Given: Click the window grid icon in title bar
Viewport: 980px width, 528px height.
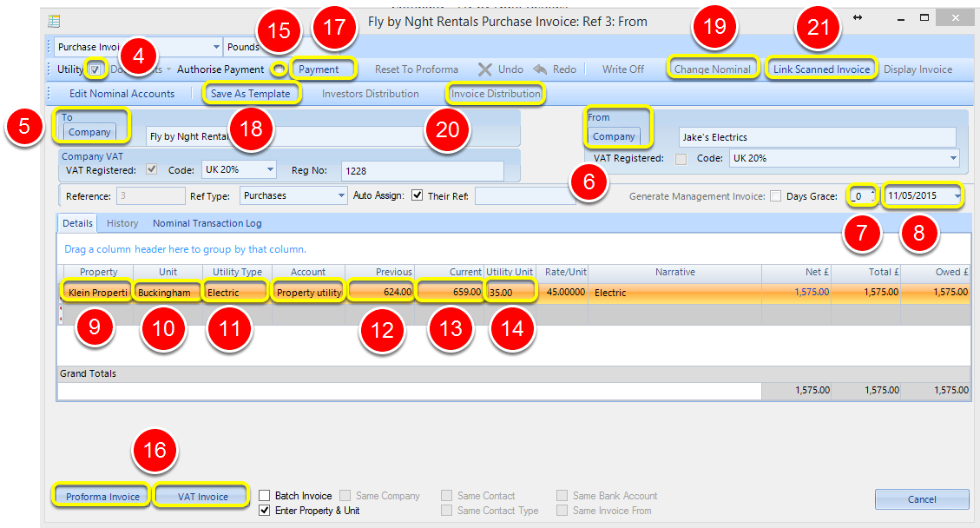Looking at the screenshot, I should [x=55, y=21].
